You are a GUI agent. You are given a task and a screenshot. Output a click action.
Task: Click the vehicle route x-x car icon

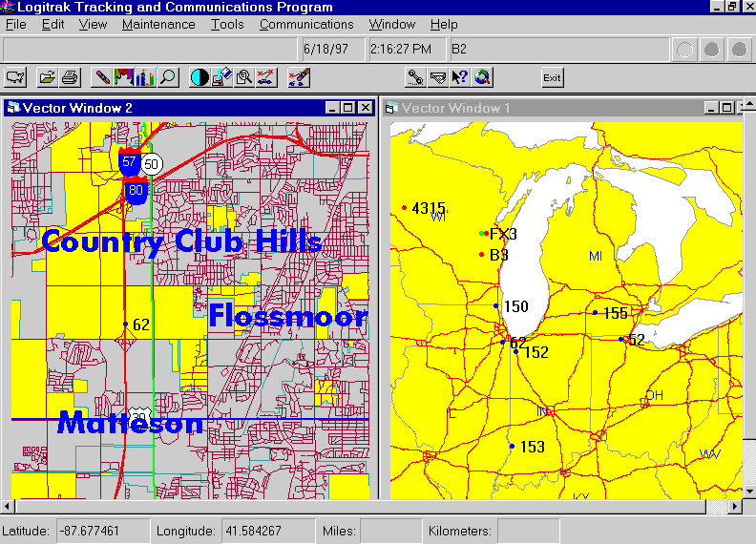click(266, 77)
